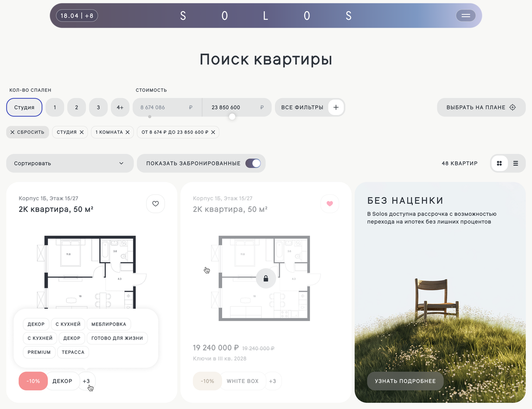
Task: Remove pink heart favorite on second apartment
Action: [x=329, y=204]
